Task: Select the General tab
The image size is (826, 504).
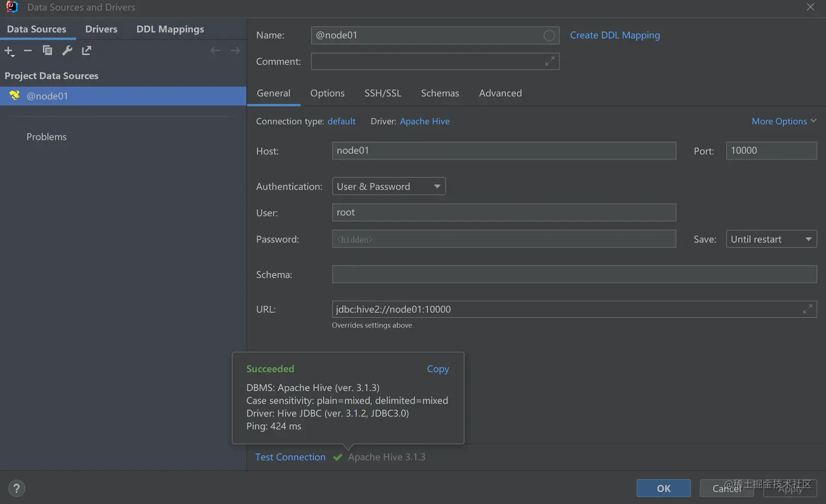Action: point(274,93)
